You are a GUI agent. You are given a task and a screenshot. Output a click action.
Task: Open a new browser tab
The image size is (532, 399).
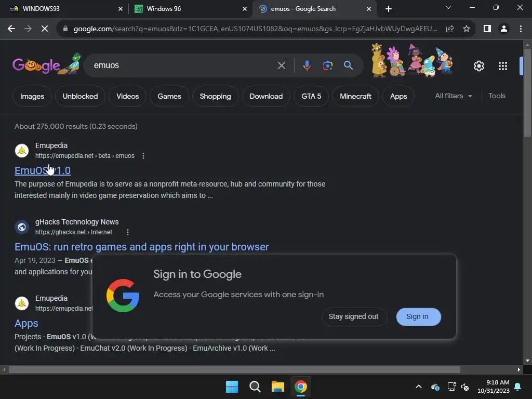point(389,9)
